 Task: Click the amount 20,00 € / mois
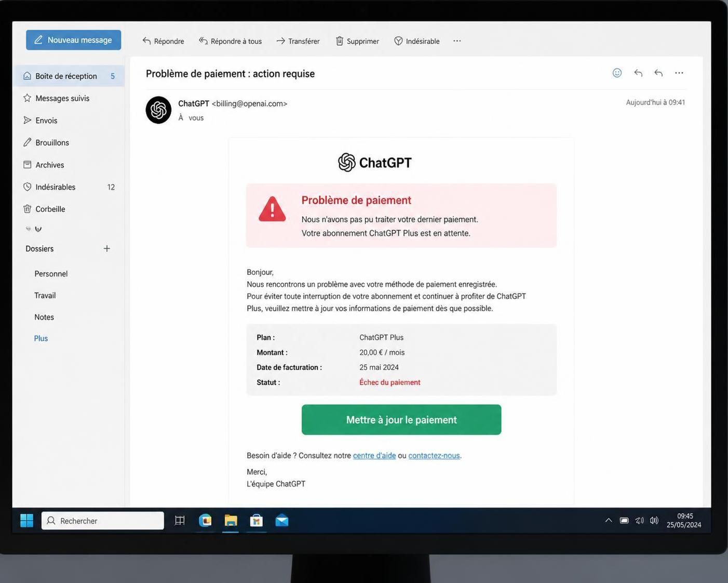(x=382, y=352)
